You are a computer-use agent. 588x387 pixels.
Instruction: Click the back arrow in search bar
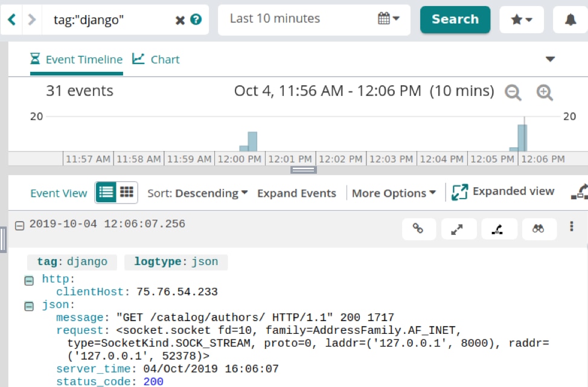tap(11, 19)
